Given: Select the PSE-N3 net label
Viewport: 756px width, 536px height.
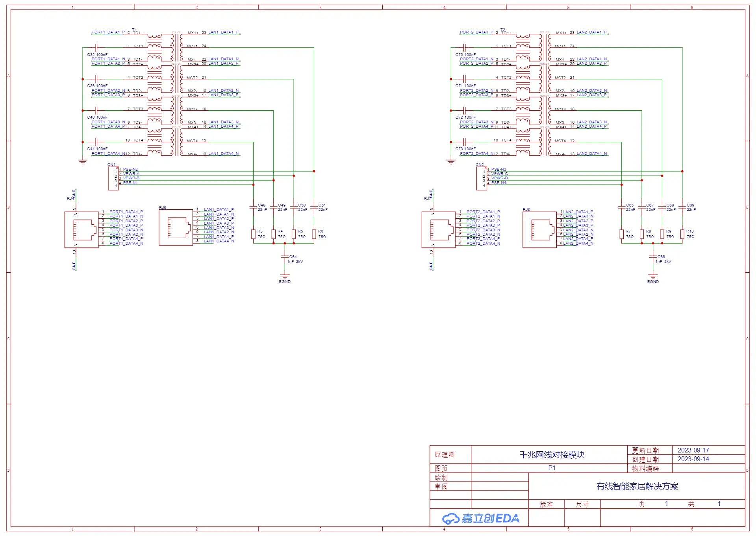Looking at the screenshot, I should click(498, 169).
